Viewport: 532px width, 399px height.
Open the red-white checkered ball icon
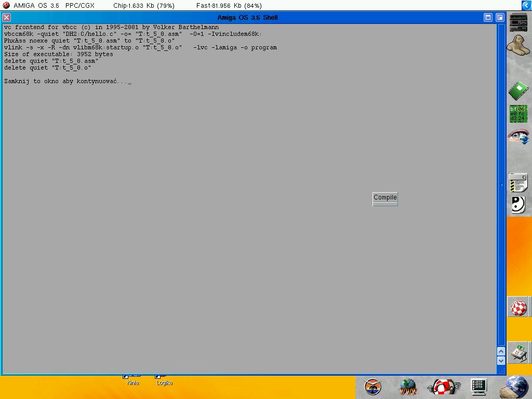pos(519,308)
